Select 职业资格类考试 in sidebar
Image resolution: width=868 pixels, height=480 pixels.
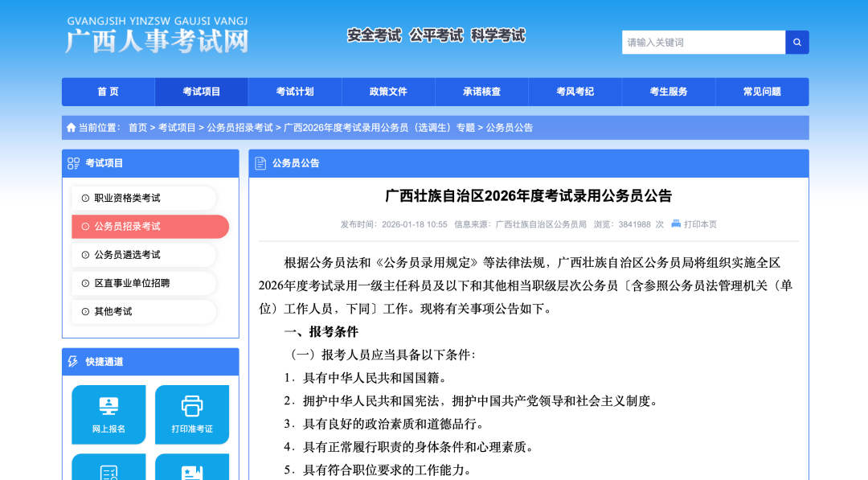127,198
